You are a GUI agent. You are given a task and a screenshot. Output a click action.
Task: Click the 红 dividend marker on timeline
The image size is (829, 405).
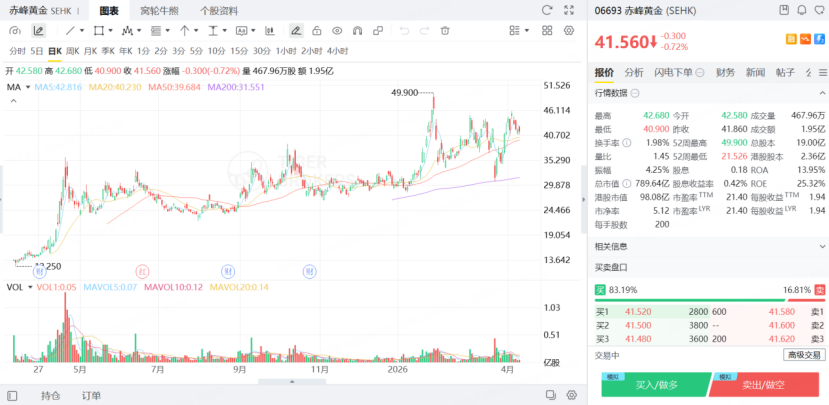coord(142,272)
